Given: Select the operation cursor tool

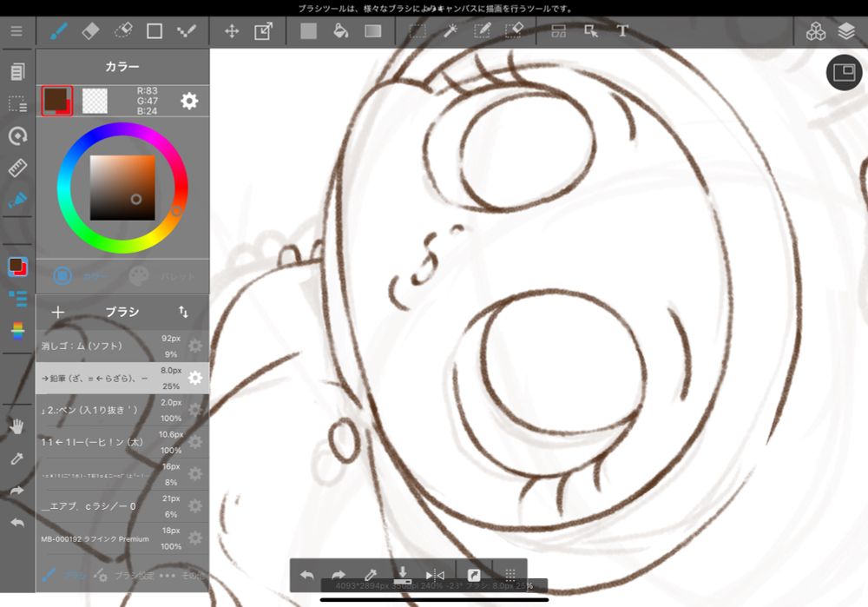Looking at the screenshot, I should (x=590, y=31).
